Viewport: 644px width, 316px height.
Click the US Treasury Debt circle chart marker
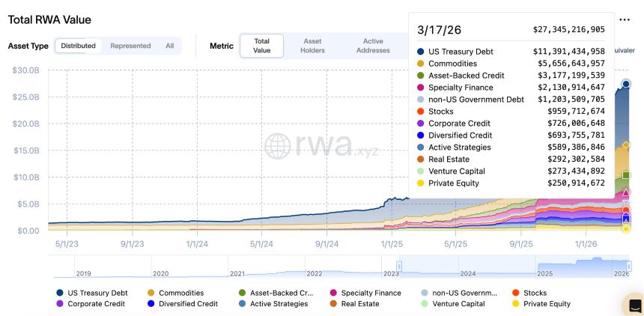pos(626,85)
